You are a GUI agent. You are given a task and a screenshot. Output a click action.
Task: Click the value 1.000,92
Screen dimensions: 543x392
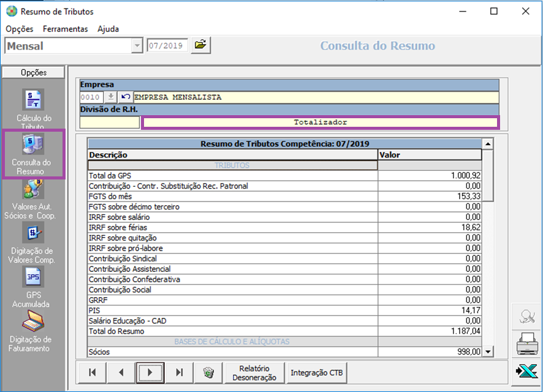point(465,176)
